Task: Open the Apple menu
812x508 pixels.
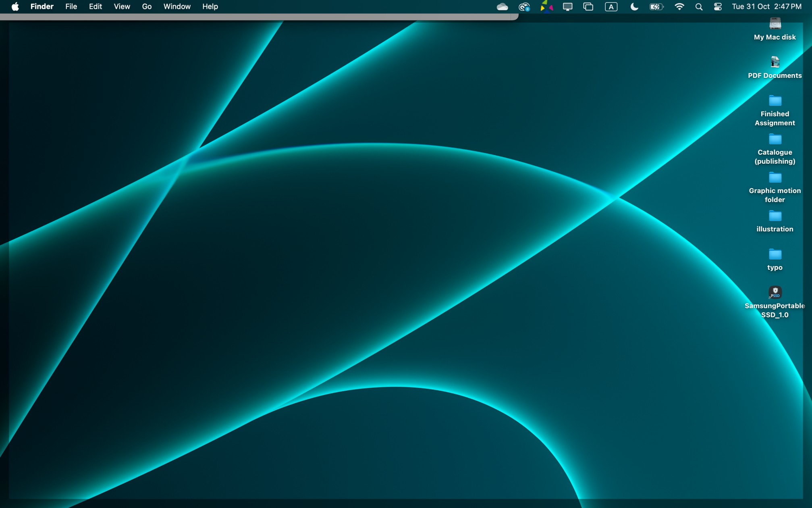Action: tap(15, 6)
